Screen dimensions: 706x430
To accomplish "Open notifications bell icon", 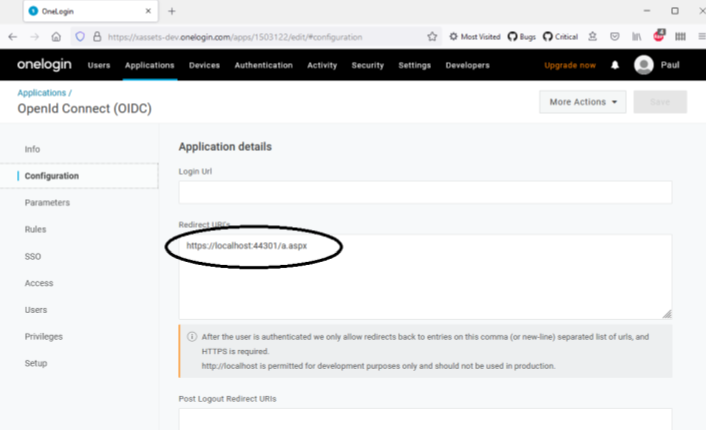I will click(x=615, y=65).
